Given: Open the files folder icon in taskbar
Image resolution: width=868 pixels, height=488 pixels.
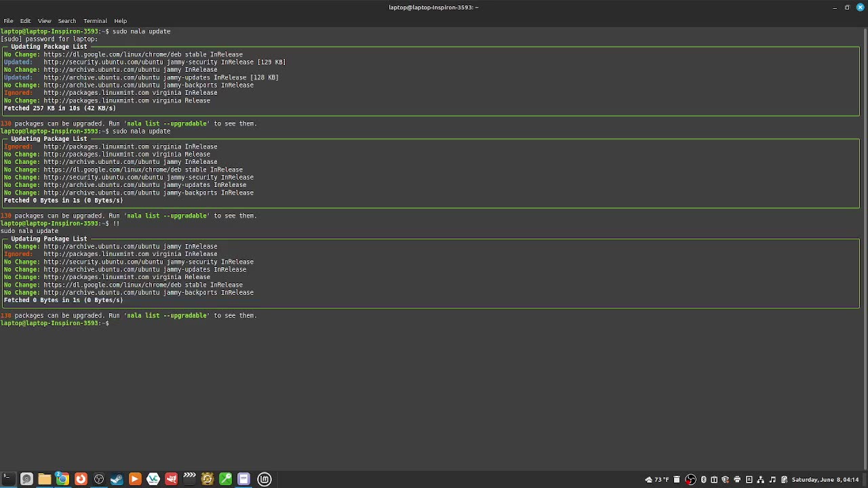Looking at the screenshot, I should 43,479.
